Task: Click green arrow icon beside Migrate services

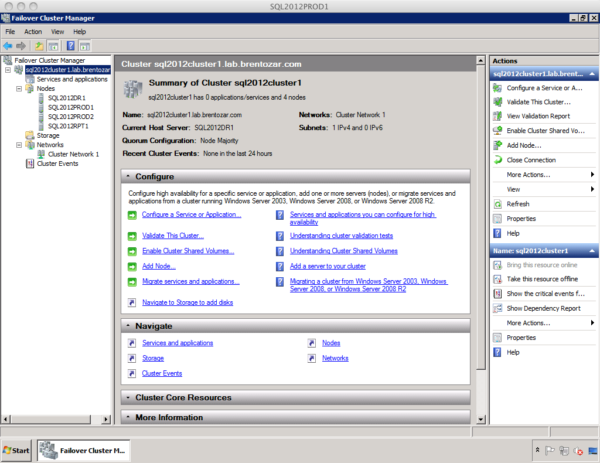Action: click(132, 282)
